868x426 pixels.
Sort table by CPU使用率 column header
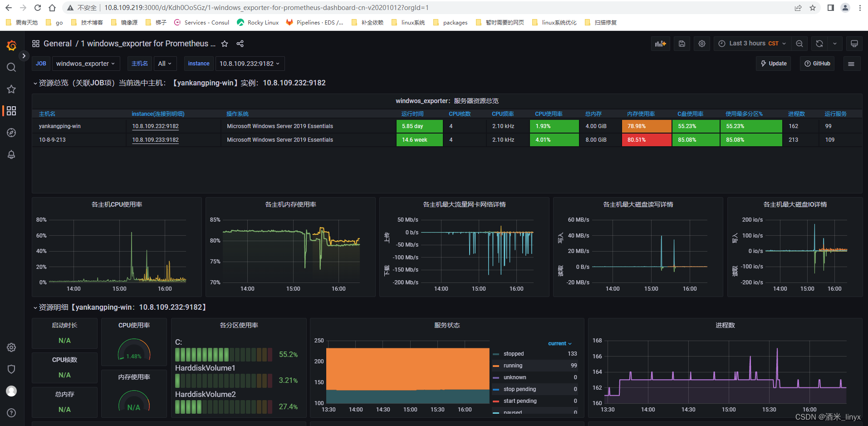[x=549, y=114]
